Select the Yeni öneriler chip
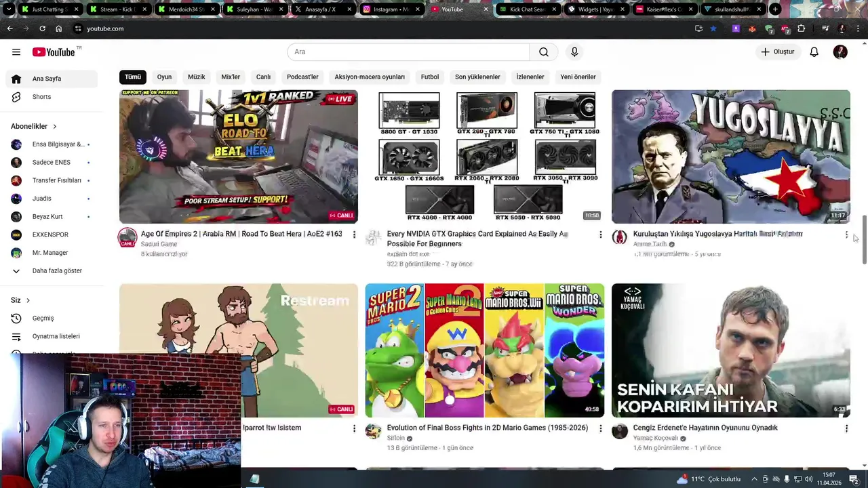Viewport: 868px width, 488px height. pos(578,77)
